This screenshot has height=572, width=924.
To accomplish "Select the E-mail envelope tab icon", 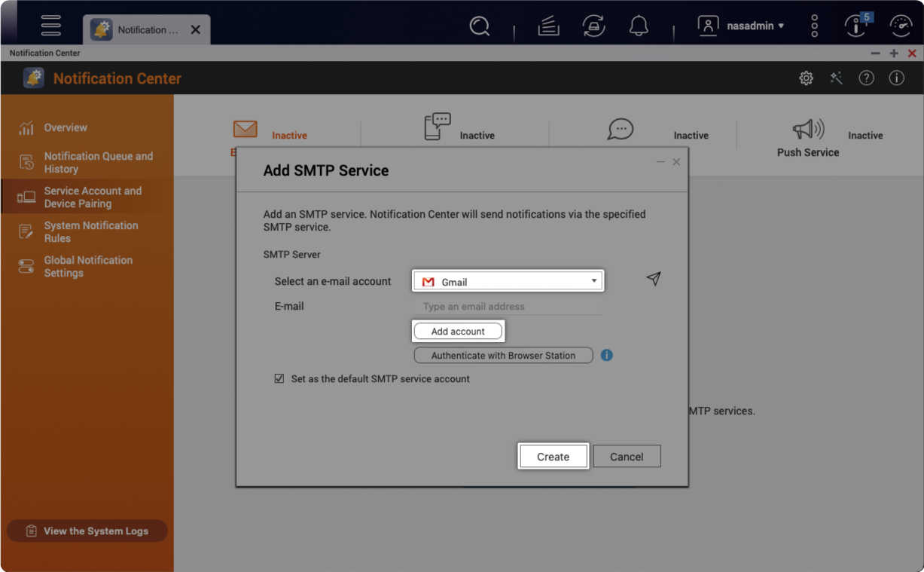I will click(245, 129).
